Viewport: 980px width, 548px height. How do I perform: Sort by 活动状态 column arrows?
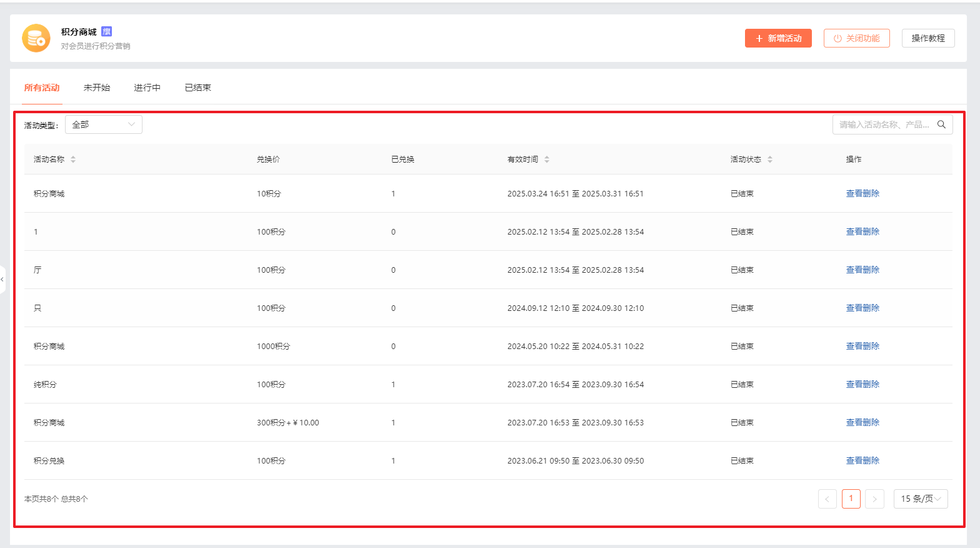click(770, 160)
